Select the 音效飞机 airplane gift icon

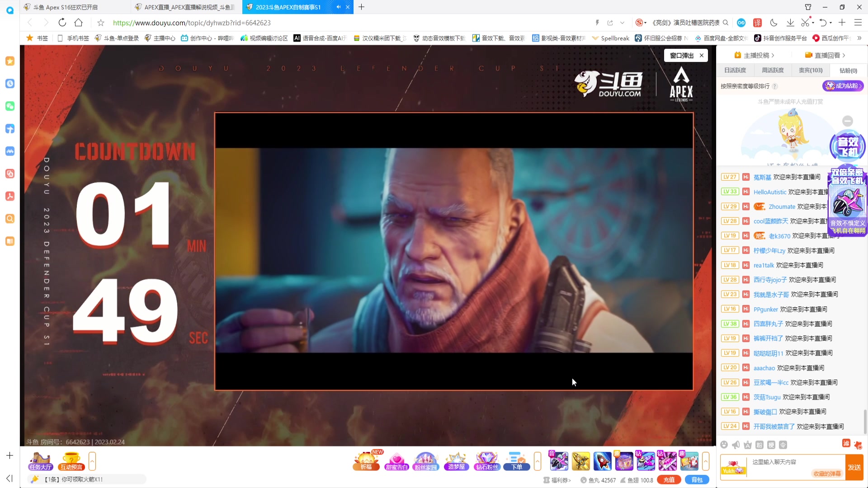559,461
